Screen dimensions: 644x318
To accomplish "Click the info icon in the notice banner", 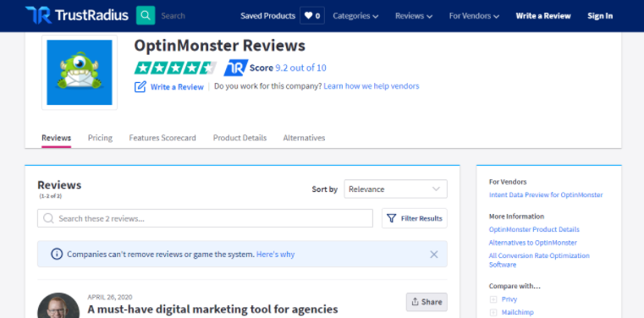I will click(57, 254).
